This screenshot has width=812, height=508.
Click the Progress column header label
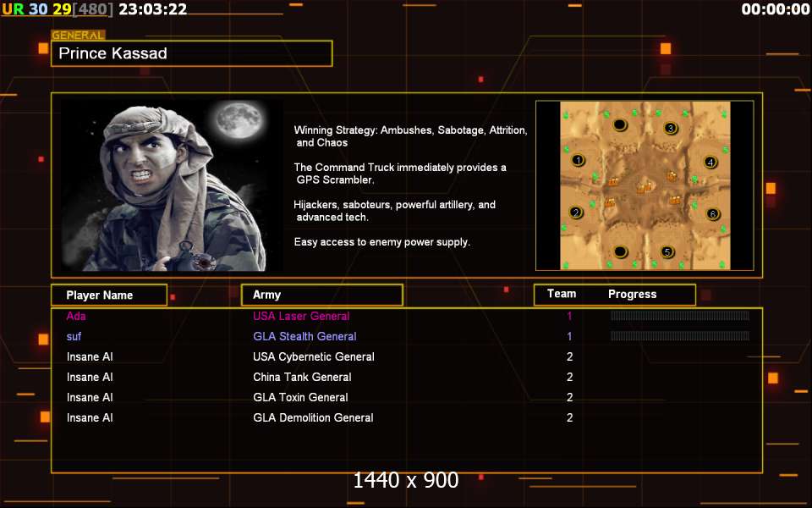pyautogui.click(x=632, y=295)
